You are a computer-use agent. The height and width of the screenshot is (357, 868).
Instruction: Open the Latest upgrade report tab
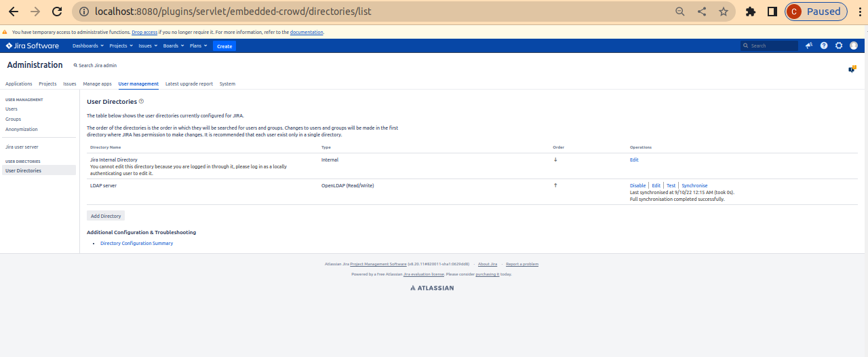coord(189,84)
